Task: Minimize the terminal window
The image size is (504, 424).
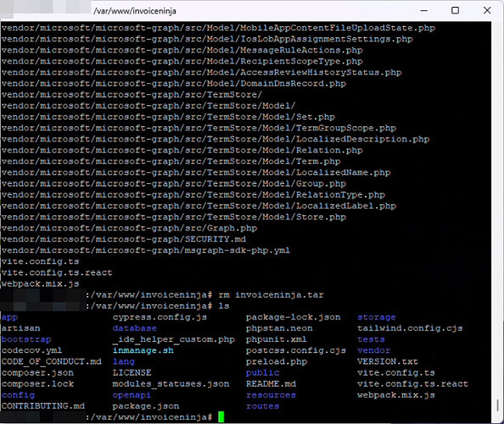Action: 424,10
